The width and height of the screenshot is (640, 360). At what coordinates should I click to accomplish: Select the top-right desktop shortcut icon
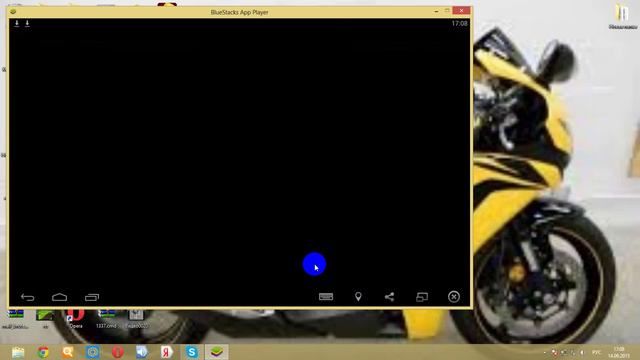pyautogui.click(x=622, y=17)
